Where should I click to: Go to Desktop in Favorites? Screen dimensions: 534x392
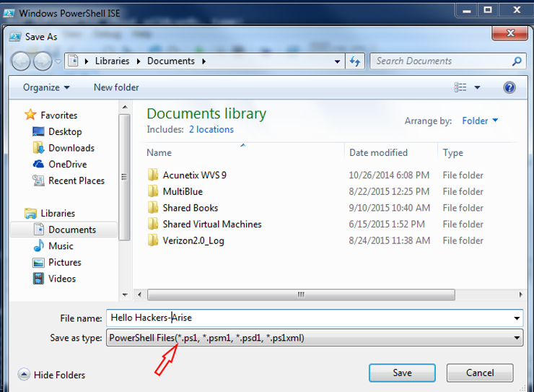[65, 131]
